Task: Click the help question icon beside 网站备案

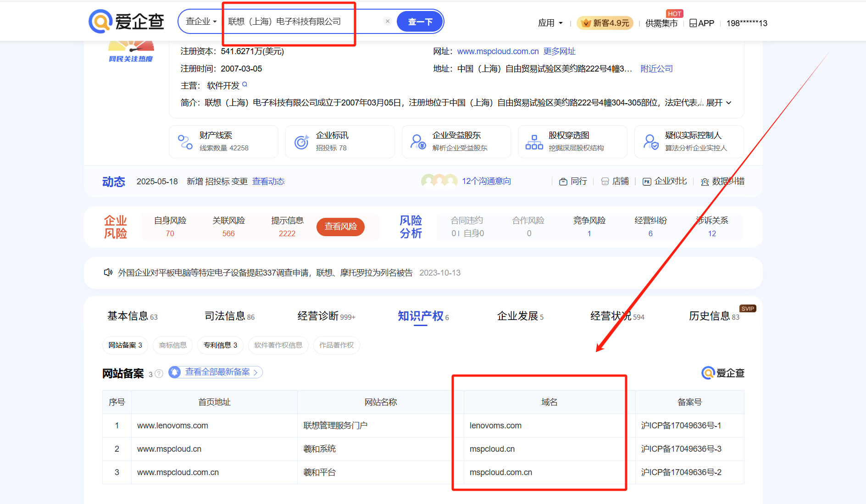Action: pos(159,374)
